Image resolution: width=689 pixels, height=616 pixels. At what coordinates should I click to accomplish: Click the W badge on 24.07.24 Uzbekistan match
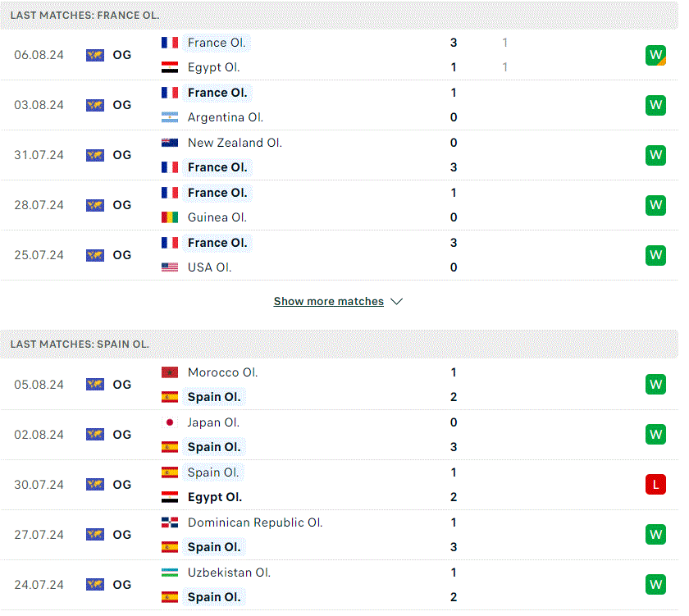(655, 585)
